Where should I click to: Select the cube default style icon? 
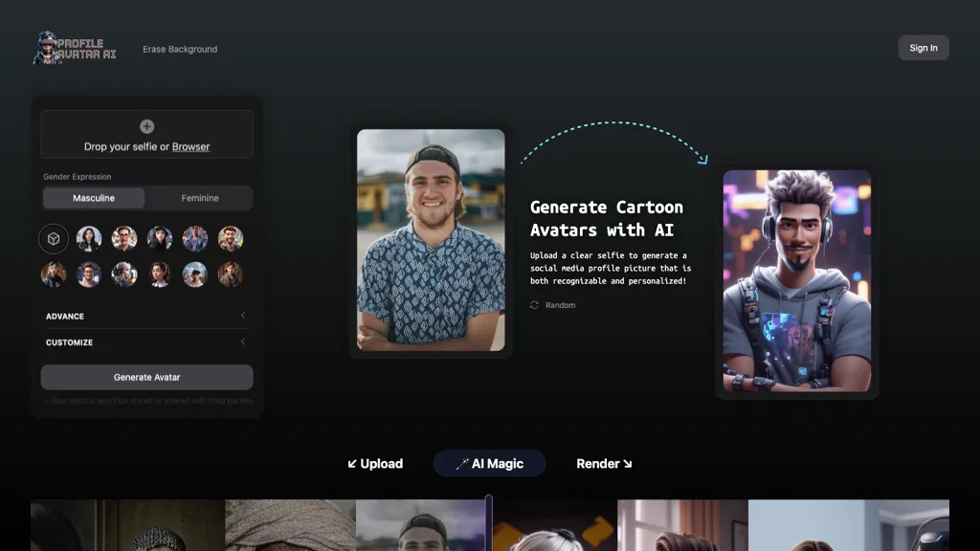click(54, 238)
